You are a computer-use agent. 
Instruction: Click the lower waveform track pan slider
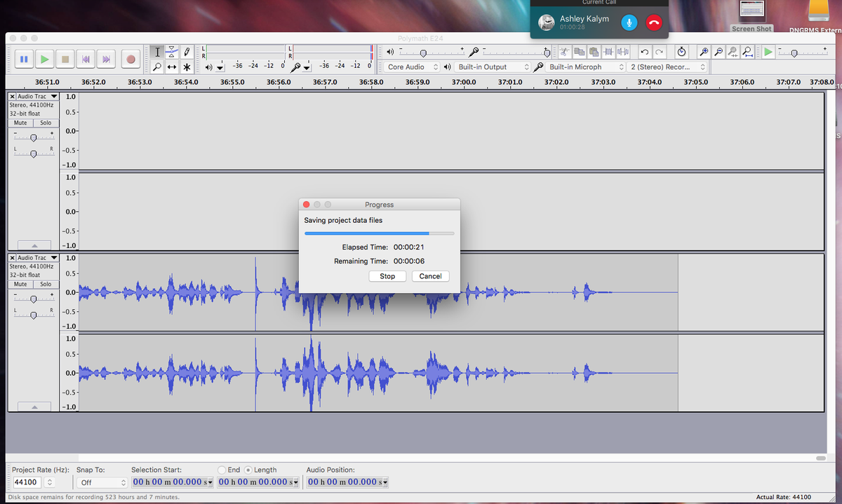[34, 313]
